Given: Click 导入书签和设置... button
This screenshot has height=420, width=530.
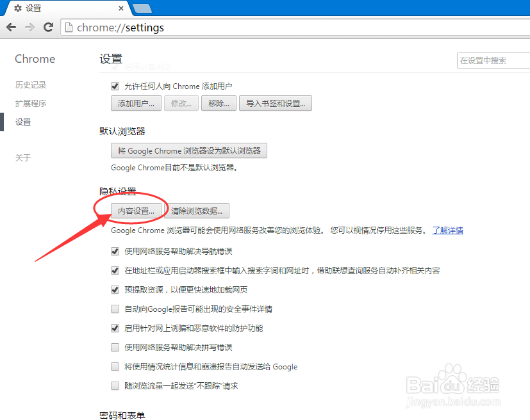Looking at the screenshot, I should click(276, 103).
